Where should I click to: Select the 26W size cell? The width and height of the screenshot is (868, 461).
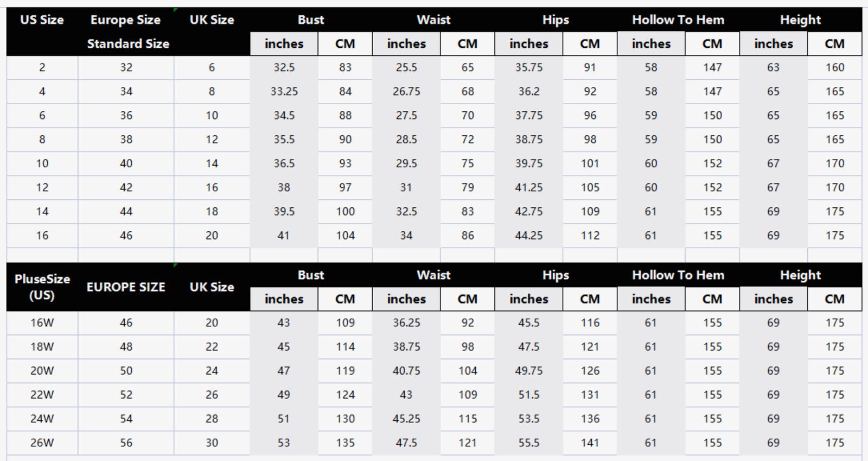pos(42,443)
